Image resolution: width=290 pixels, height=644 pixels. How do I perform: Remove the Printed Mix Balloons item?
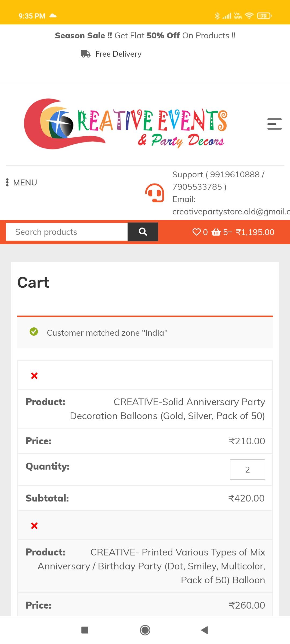coord(34,526)
